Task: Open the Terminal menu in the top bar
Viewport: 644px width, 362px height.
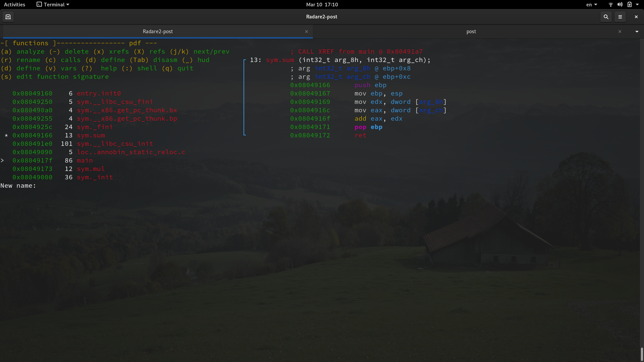Action: pos(52,4)
